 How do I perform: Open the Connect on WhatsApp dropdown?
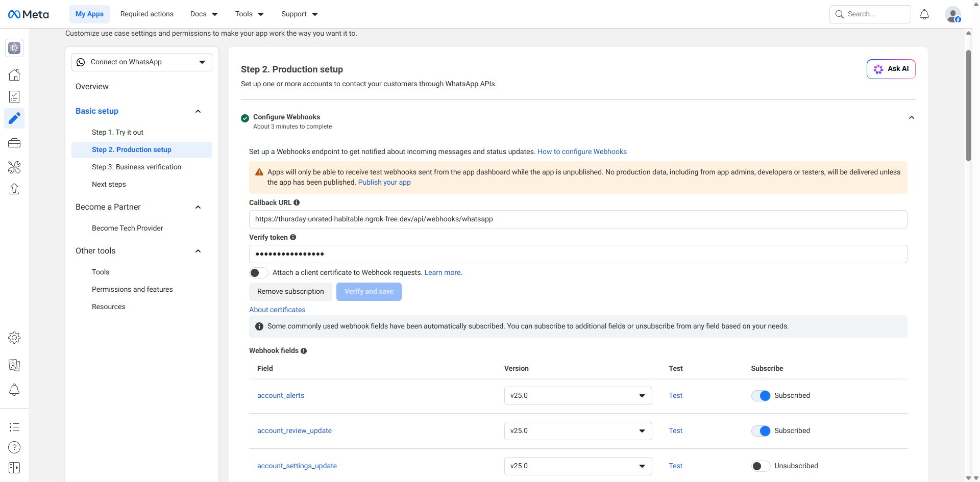click(x=142, y=62)
